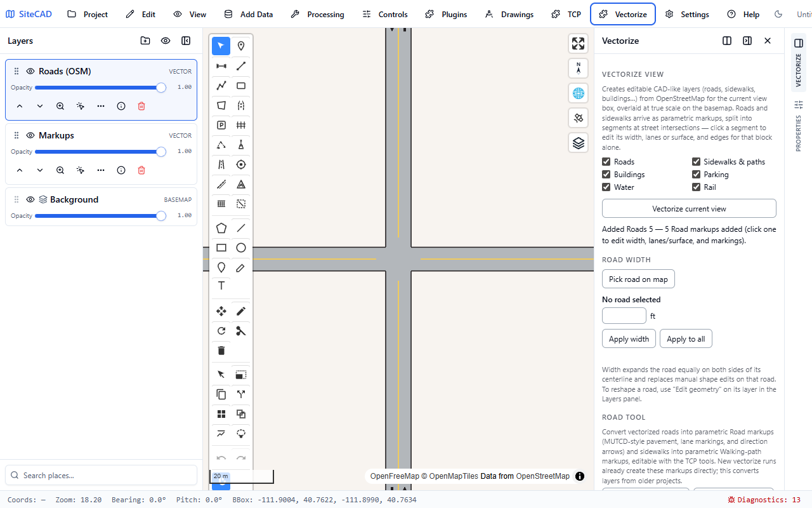The image size is (812, 508).
Task: Switch to dark mode with moon icon
Action: point(778,14)
